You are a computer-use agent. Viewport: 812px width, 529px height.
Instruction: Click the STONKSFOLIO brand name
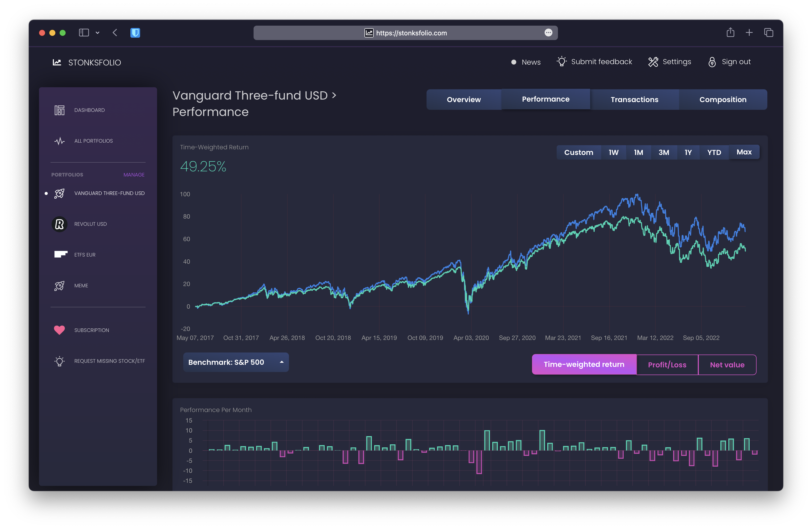pyautogui.click(x=94, y=62)
